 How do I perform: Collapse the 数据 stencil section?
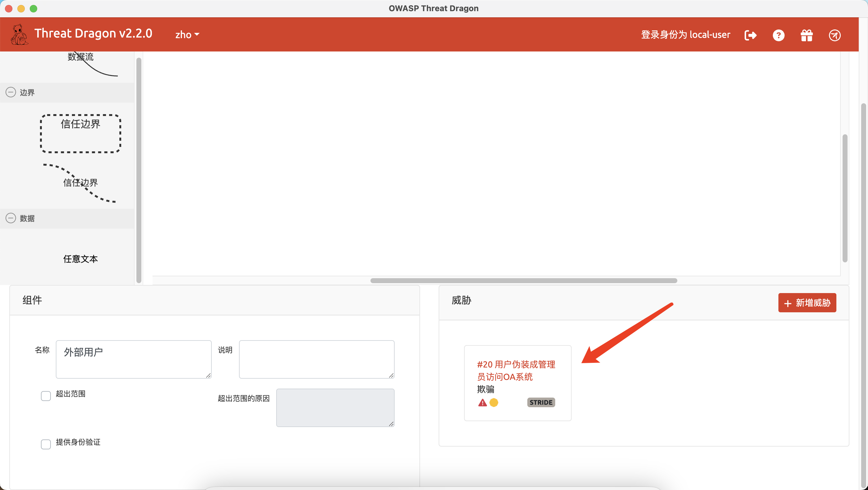(x=11, y=218)
